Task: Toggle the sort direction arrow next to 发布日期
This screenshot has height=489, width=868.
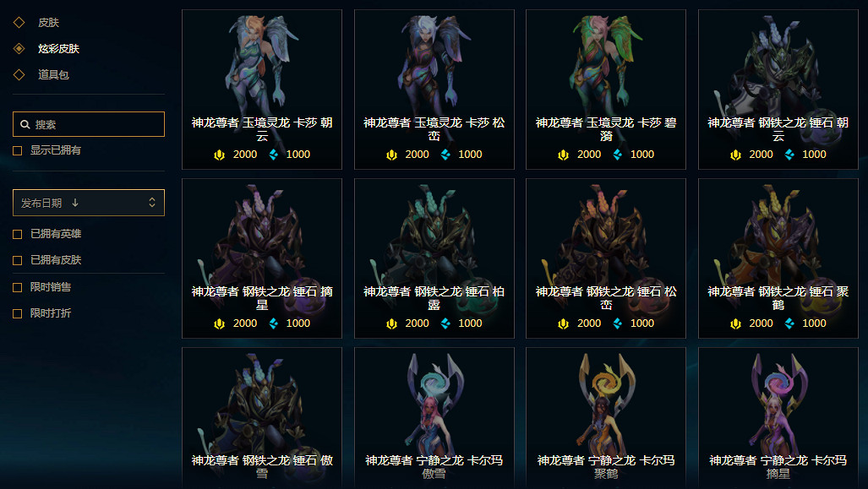Action: [x=75, y=203]
